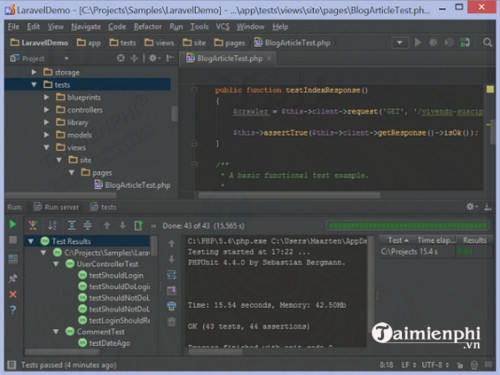Switch to Run server tab
Screen dimensions: 500x375
coord(56,207)
